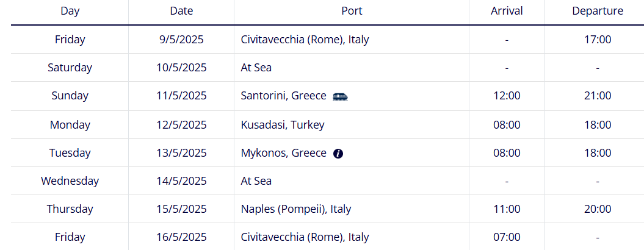
Task: Click the tender boat icon beside Santorini
Action: click(x=340, y=96)
